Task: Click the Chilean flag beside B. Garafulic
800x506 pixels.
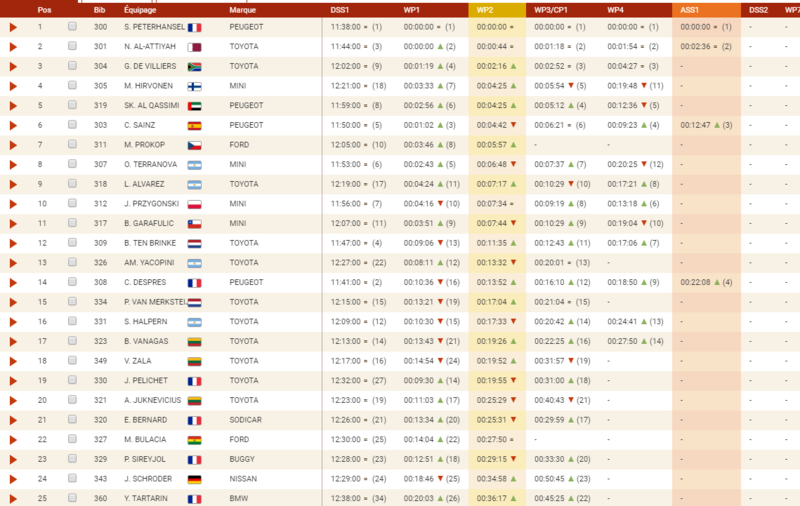Action: point(194,224)
